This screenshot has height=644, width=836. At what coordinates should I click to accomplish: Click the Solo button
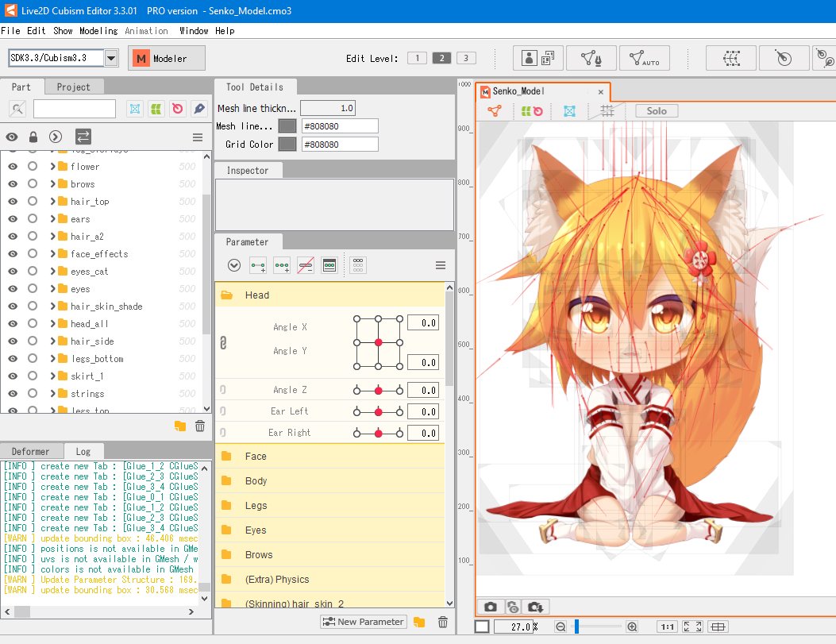point(657,111)
